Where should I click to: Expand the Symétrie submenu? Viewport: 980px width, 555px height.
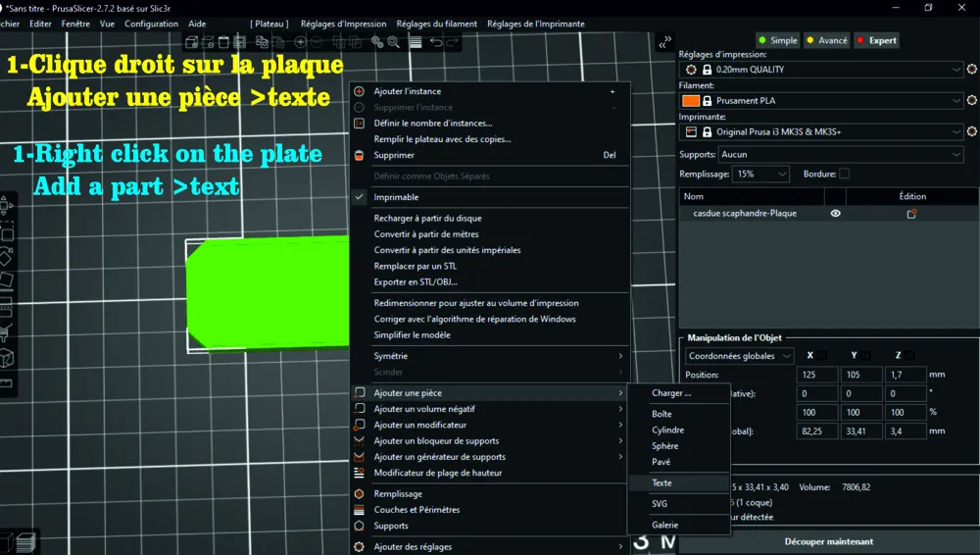(x=490, y=356)
